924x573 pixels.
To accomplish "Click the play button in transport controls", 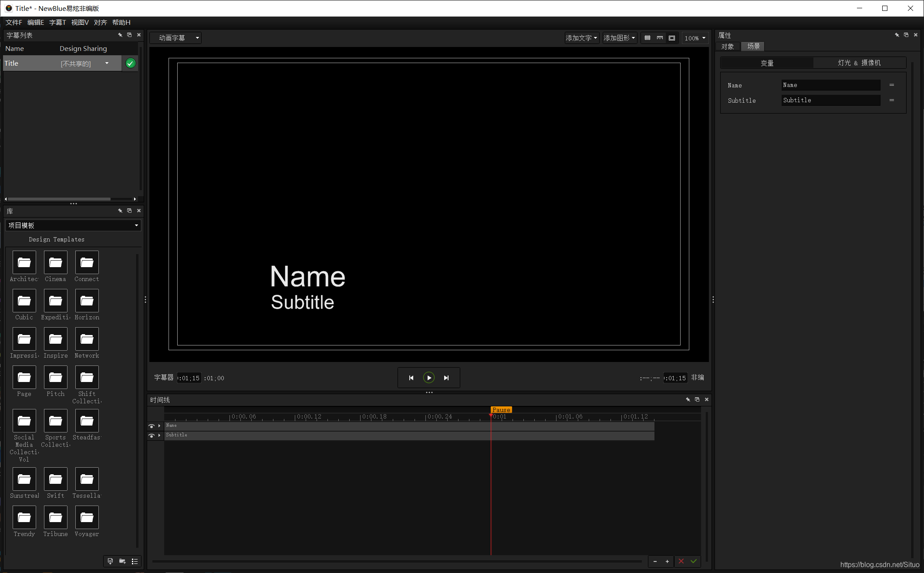I will (x=428, y=378).
